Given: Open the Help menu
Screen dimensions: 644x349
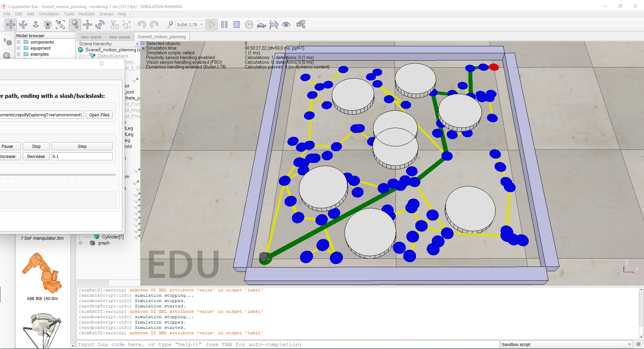Looking at the screenshot, I should click(x=122, y=14).
